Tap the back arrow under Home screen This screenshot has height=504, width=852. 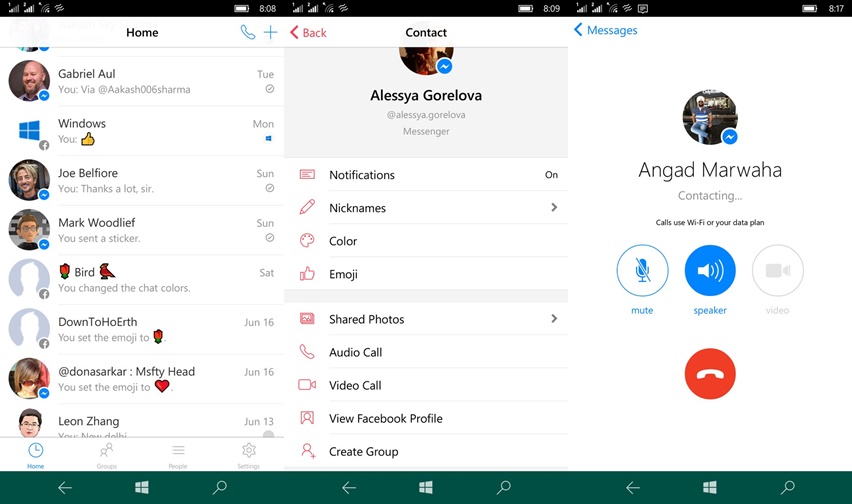coord(65,488)
